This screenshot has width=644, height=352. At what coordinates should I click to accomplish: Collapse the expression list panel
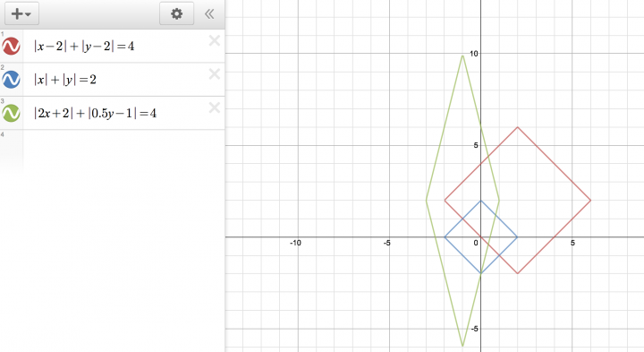point(209,14)
